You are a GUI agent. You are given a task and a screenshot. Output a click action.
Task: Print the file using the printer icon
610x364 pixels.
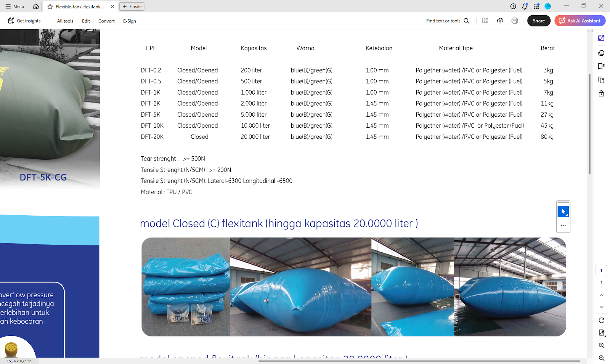tap(515, 21)
